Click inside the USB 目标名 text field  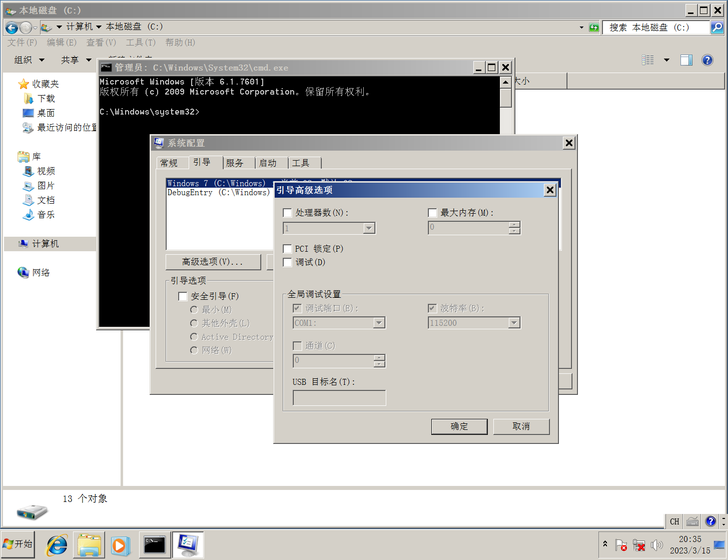[x=339, y=398]
